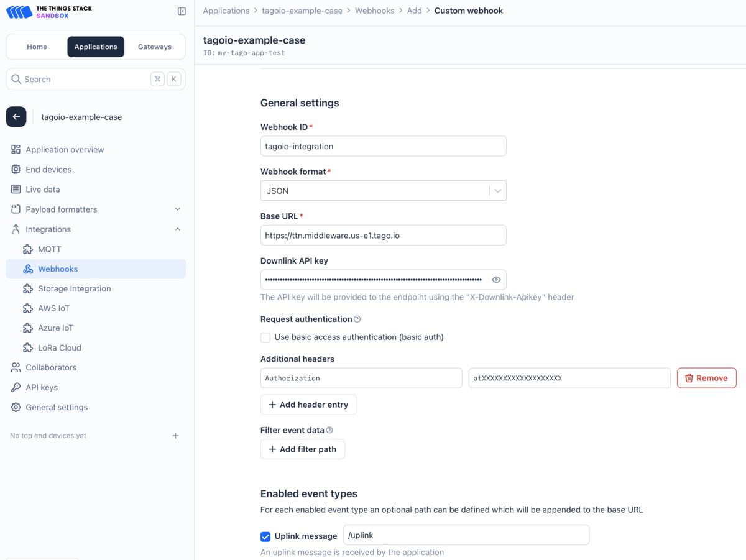Add top end device with plus icon
746x560 pixels.
click(175, 436)
